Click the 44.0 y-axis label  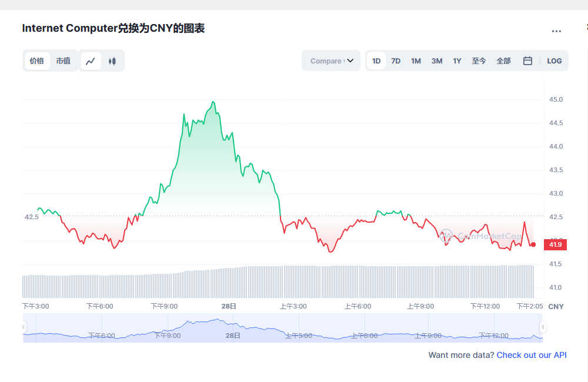coord(556,146)
